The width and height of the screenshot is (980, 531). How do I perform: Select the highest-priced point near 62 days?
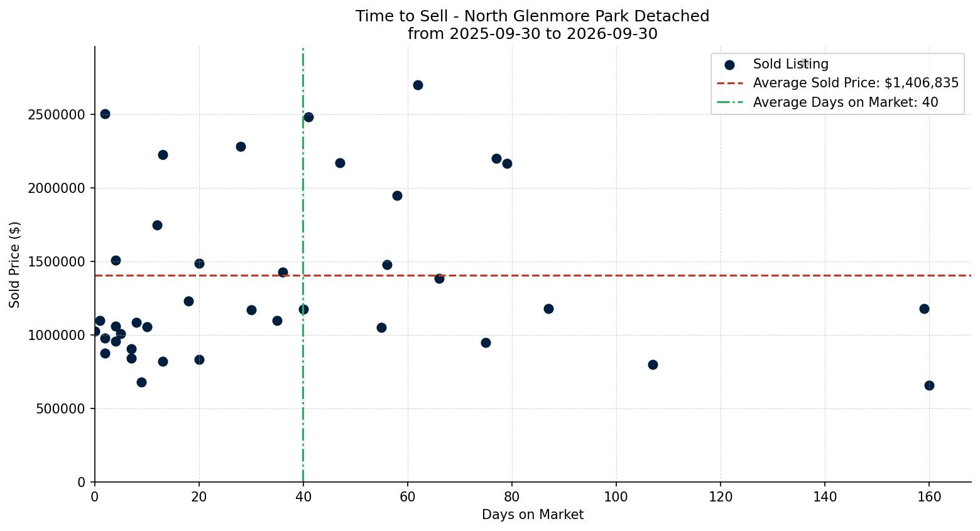point(418,85)
